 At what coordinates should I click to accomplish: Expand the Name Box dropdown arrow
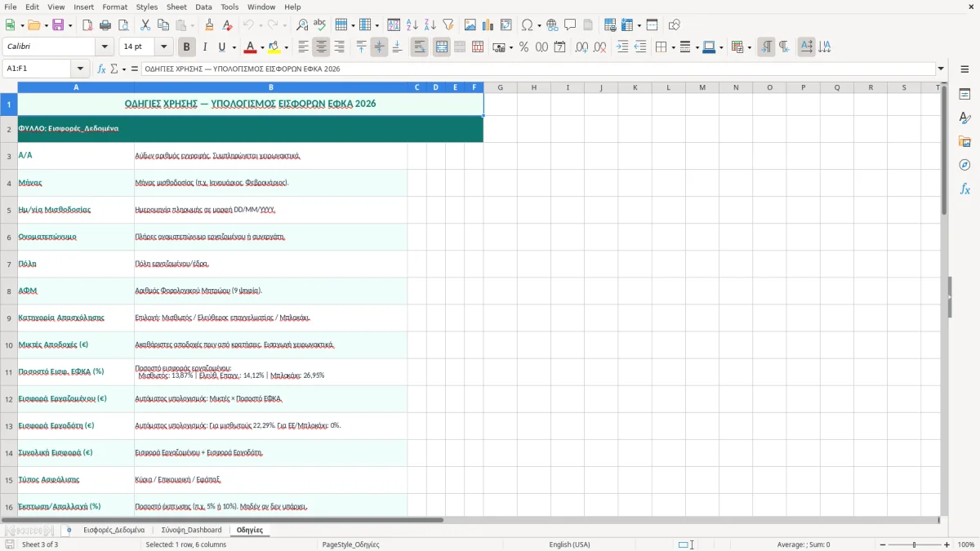pyautogui.click(x=80, y=69)
